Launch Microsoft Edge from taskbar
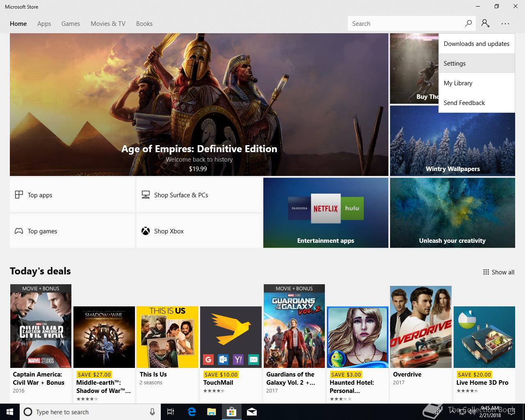 [x=191, y=412]
